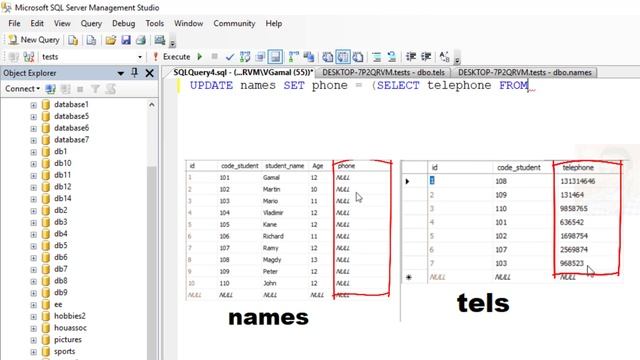Display the estimated execution plan
Screen dimensions: 640x360
pos(245,57)
